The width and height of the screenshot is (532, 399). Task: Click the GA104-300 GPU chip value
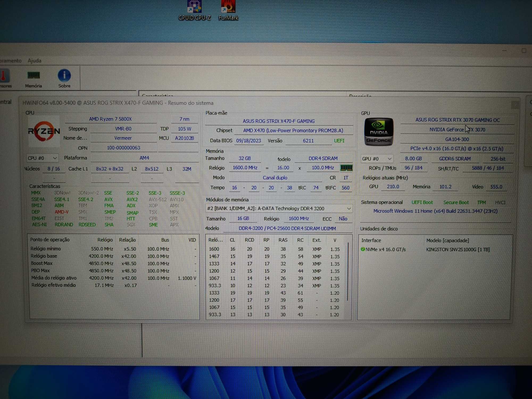tap(457, 139)
